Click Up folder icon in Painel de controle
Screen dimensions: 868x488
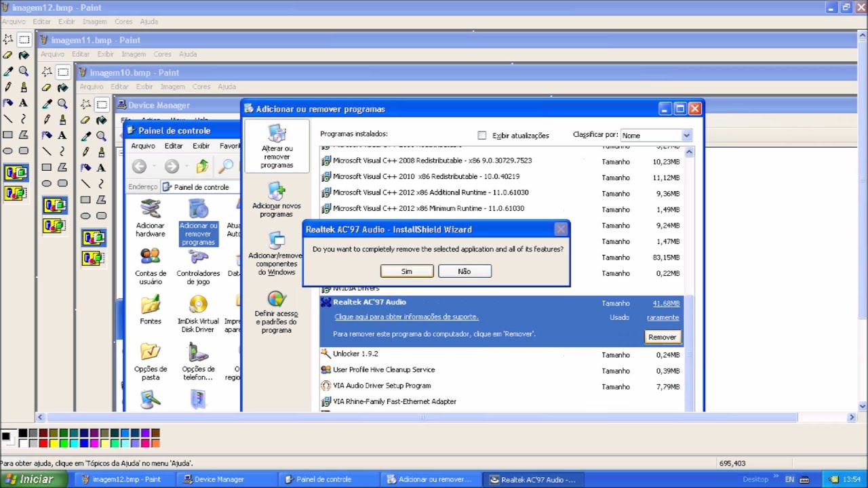(x=202, y=166)
